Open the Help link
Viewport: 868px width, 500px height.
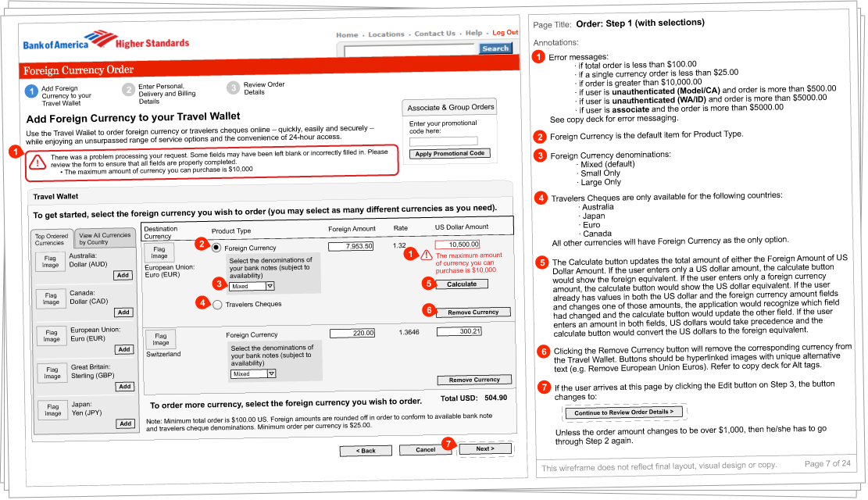click(474, 33)
